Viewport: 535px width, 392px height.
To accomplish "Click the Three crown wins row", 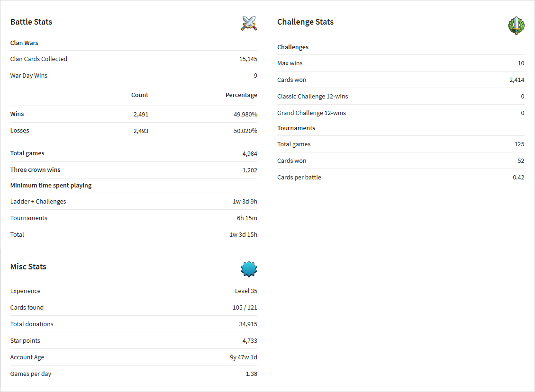I will 134,170.
